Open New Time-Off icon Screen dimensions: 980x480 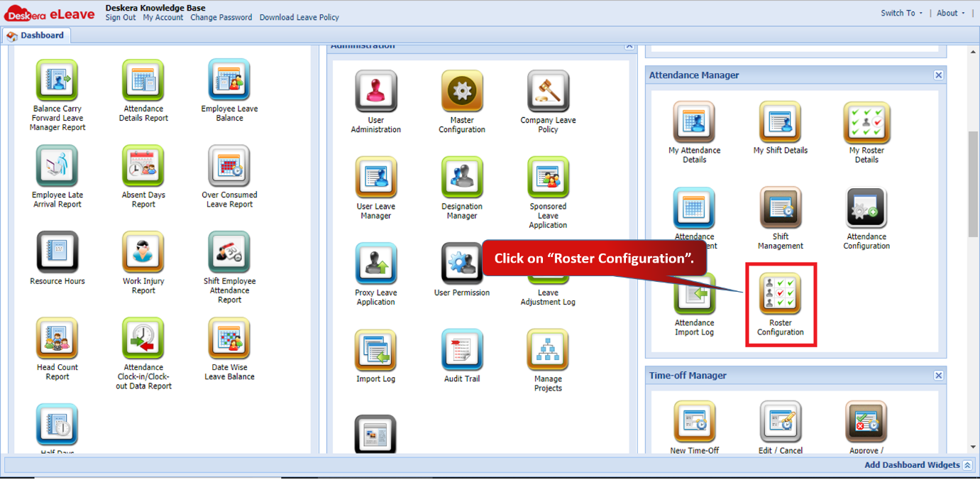(694, 422)
